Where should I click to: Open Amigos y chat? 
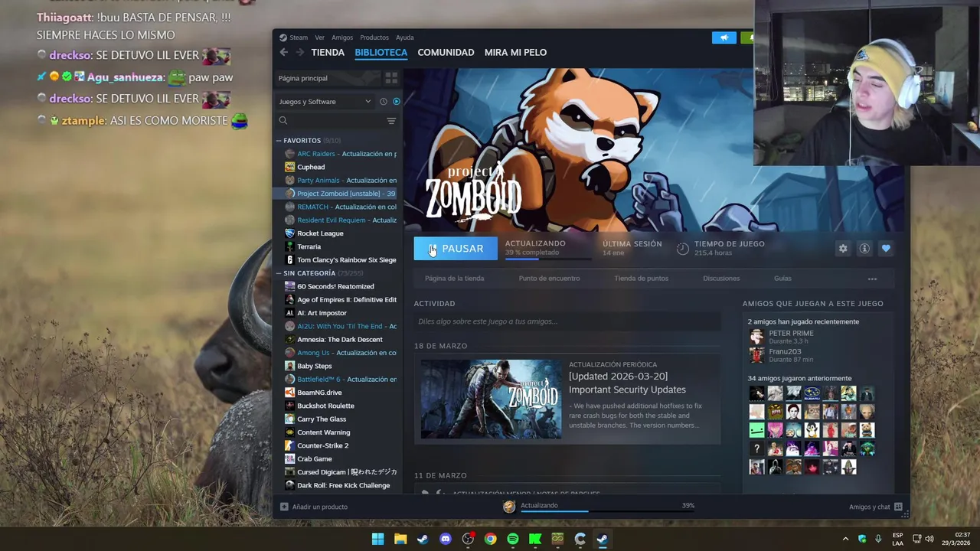click(x=875, y=507)
